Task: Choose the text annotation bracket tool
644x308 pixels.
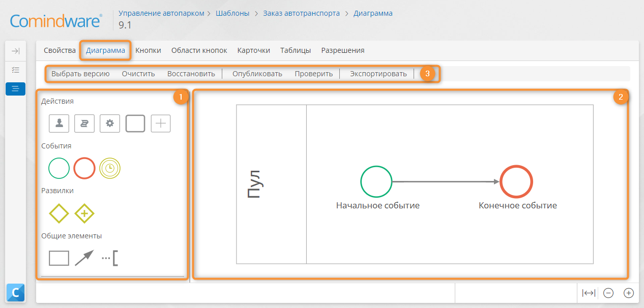Action: coord(109,258)
